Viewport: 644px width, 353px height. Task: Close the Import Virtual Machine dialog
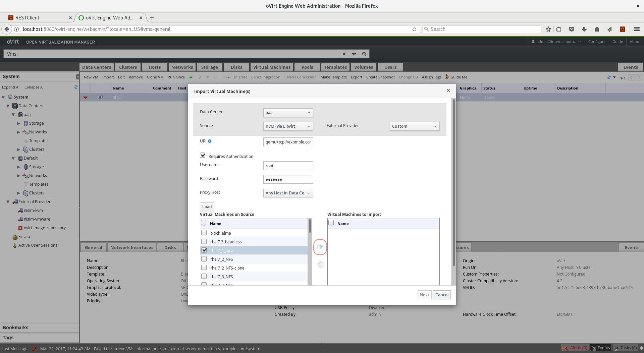(448, 91)
